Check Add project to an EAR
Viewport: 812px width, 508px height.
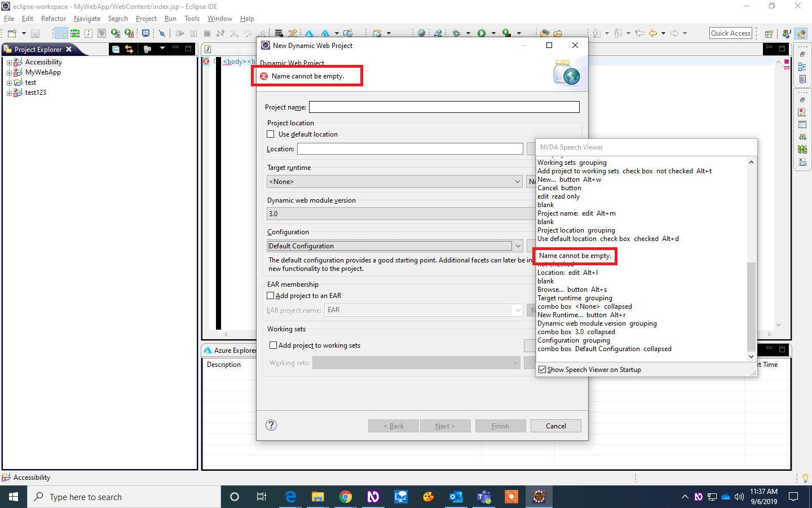[270, 295]
